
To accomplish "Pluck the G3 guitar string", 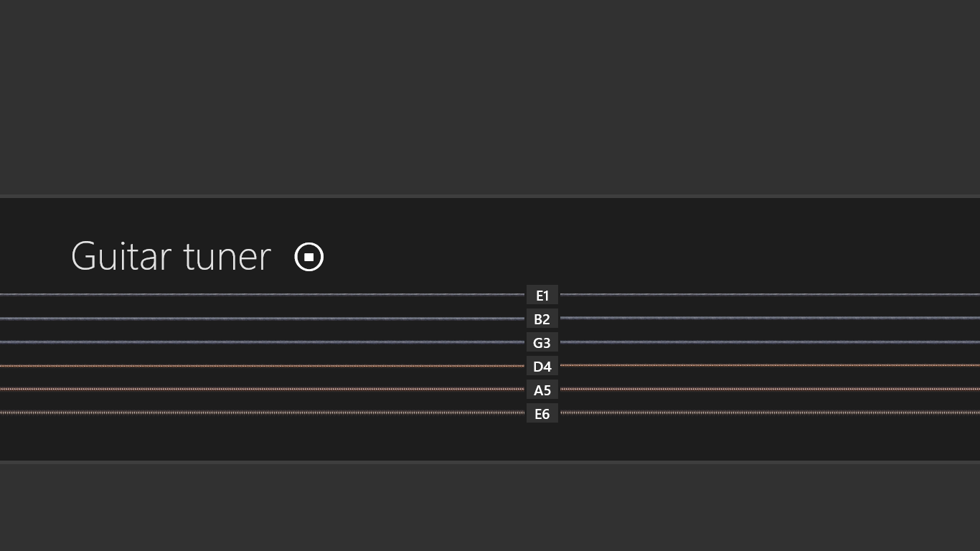I will click(x=287, y=342).
